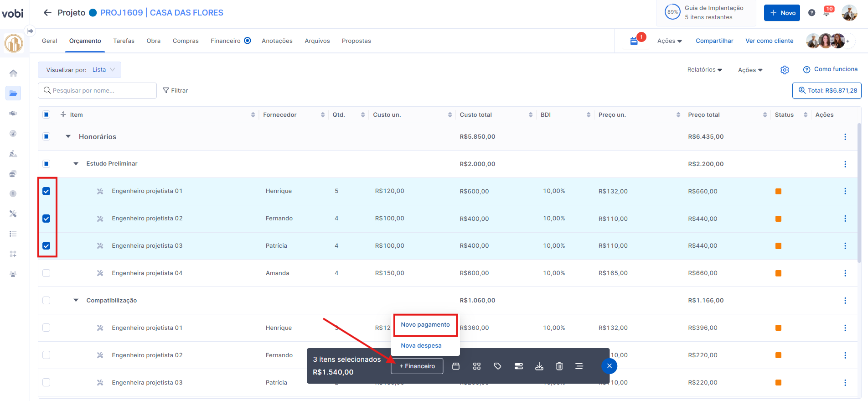Open the home icon in left sidebar
The width and height of the screenshot is (868, 401).
pos(13,73)
